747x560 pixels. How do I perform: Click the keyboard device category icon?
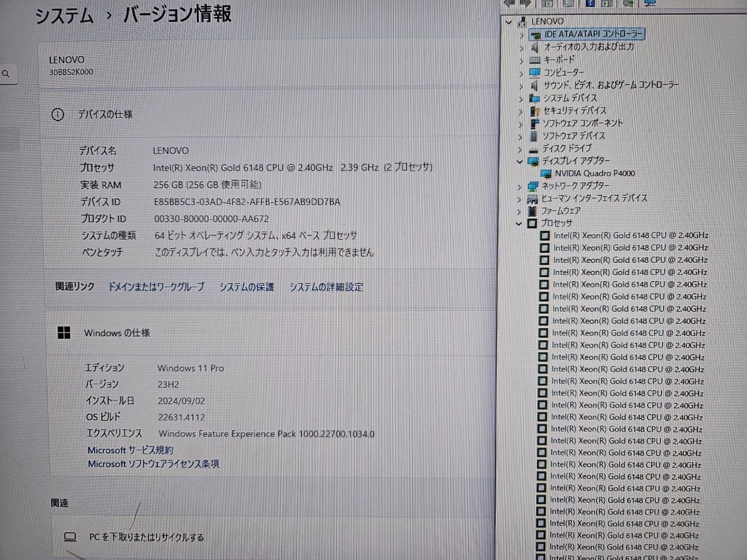(535, 60)
